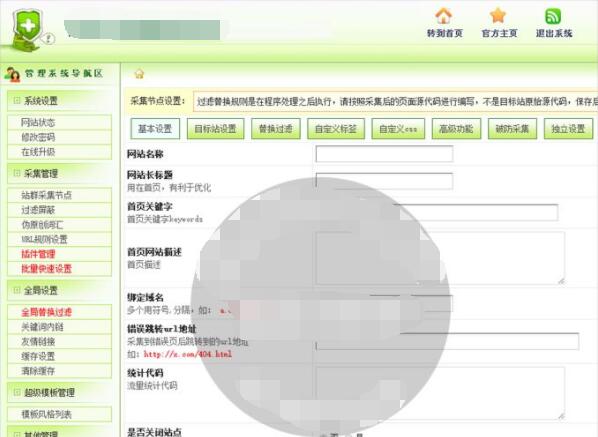Switch to the 目标站设置 tab
This screenshot has width=598, height=437.
(x=215, y=129)
